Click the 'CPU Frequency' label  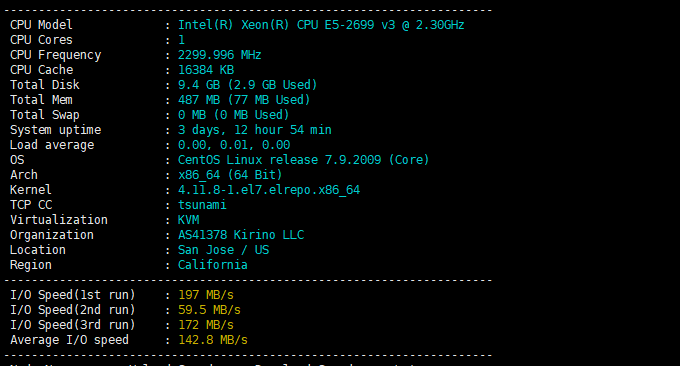pyautogui.click(x=56, y=55)
